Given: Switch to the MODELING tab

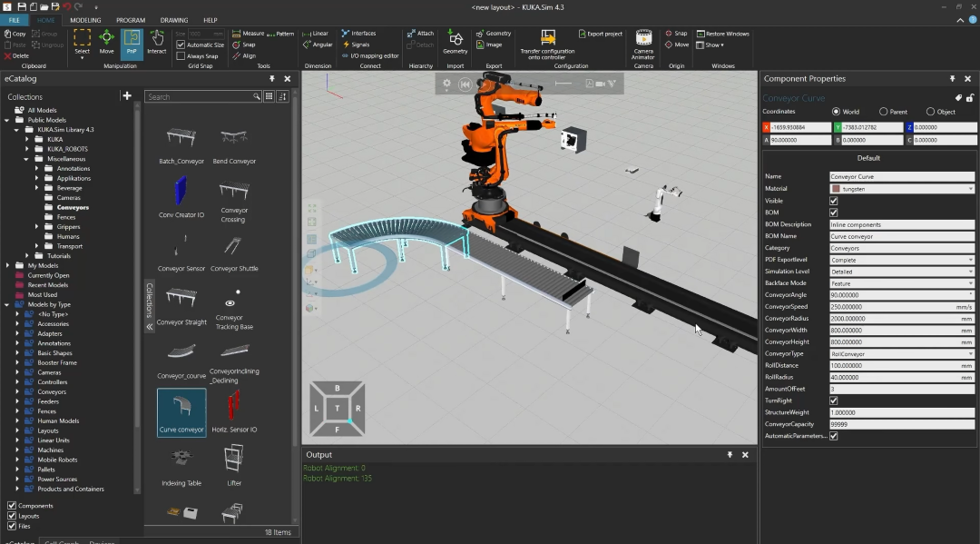Looking at the screenshot, I should point(85,20).
